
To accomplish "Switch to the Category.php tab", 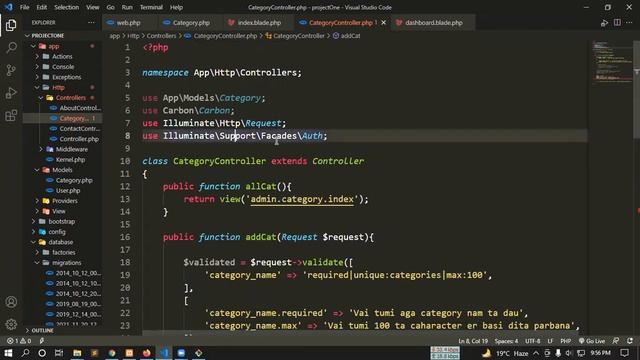I will [x=191, y=23].
